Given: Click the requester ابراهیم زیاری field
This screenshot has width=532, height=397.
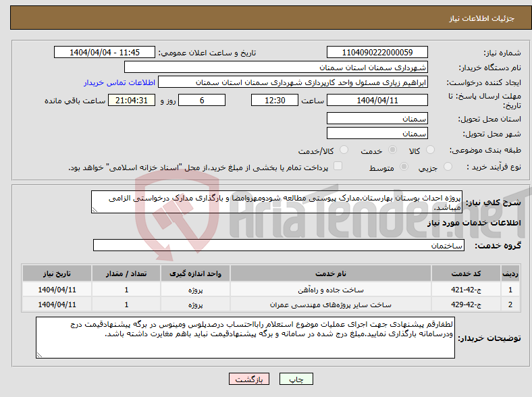Looking at the screenshot, I should tap(293, 82).
